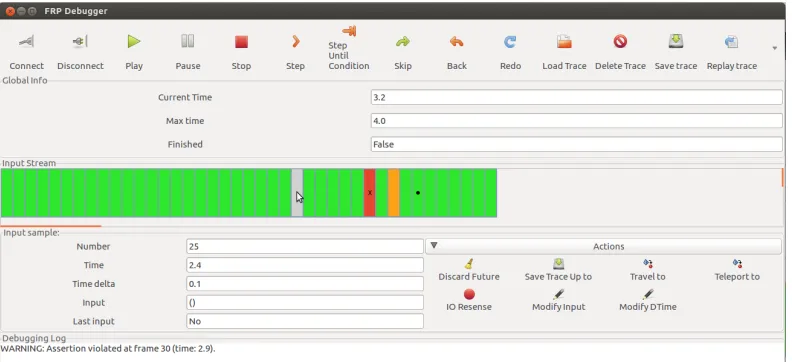Click the Teleport to icon

737,264
